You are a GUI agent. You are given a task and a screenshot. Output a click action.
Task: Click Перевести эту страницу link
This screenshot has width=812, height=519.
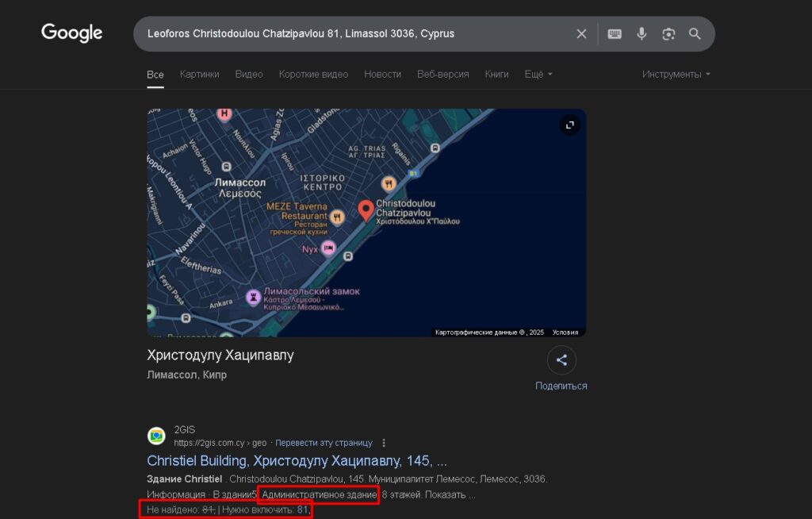[324, 443]
